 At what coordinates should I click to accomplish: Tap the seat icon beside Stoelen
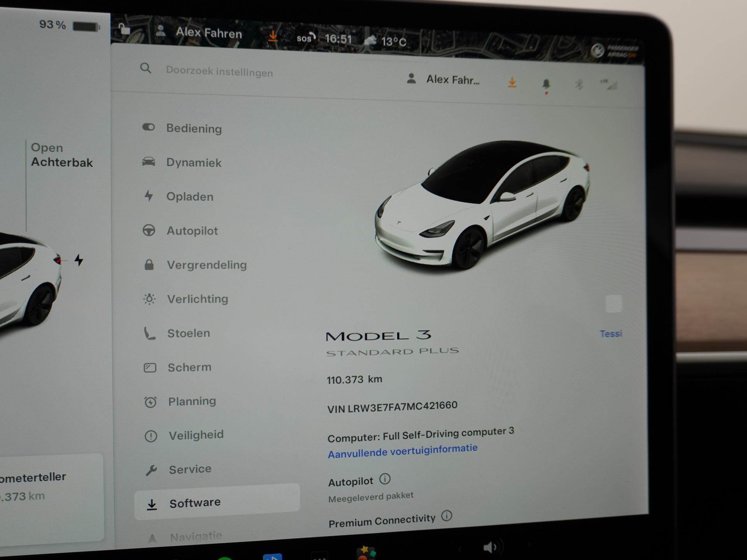pos(150,333)
